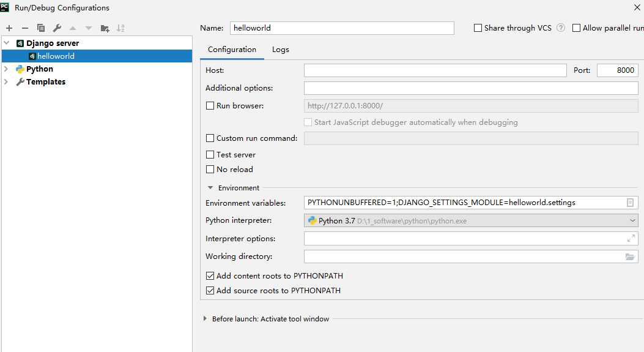This screenshot has width=644, height=352.
Task: Uncheck Add content roots to PYTHONPATH
Action: [210, 276]
